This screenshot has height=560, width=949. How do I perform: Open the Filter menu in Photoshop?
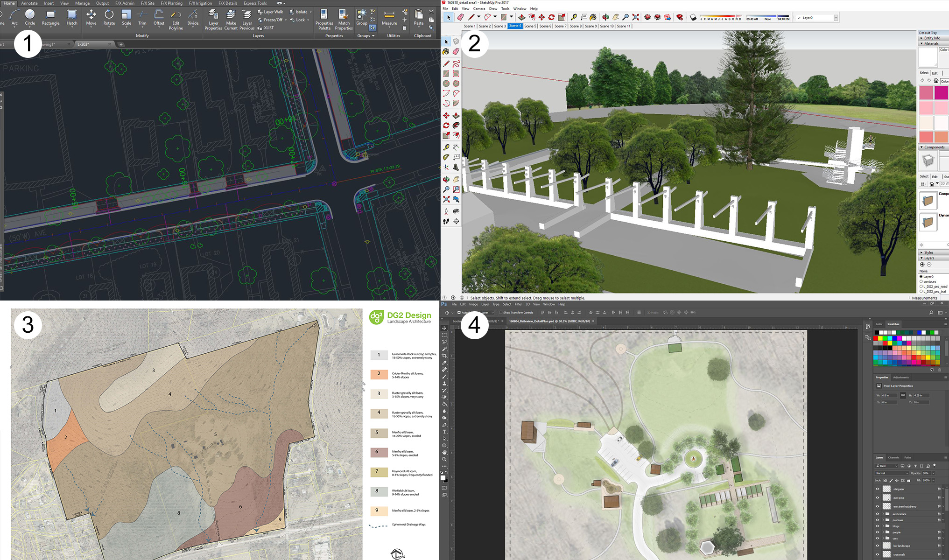[518, 304]
